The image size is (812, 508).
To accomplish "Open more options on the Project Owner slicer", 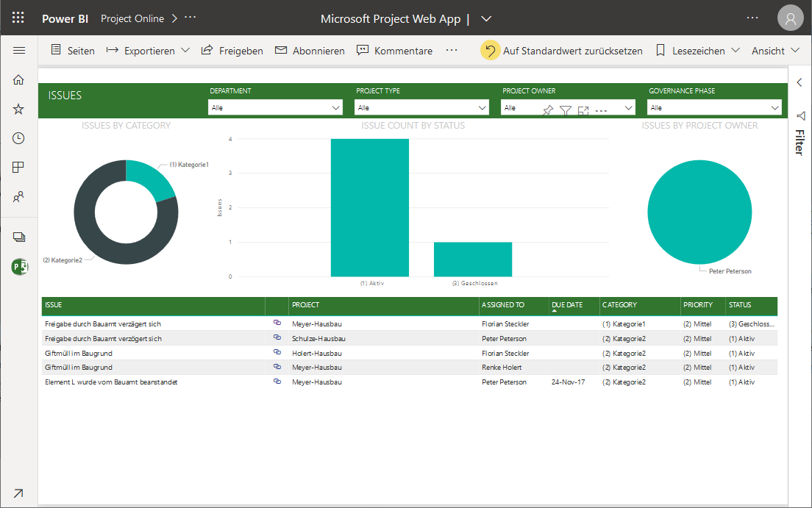I will point(601,111).
